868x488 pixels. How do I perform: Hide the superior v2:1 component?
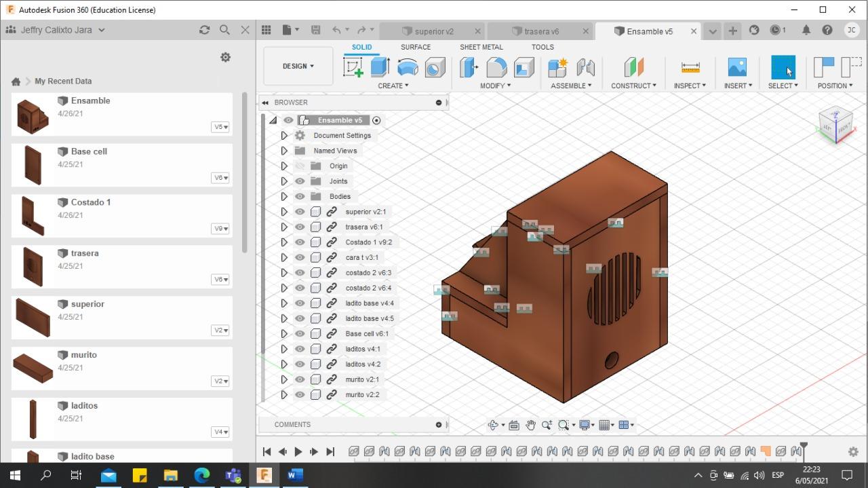(300, 212)
